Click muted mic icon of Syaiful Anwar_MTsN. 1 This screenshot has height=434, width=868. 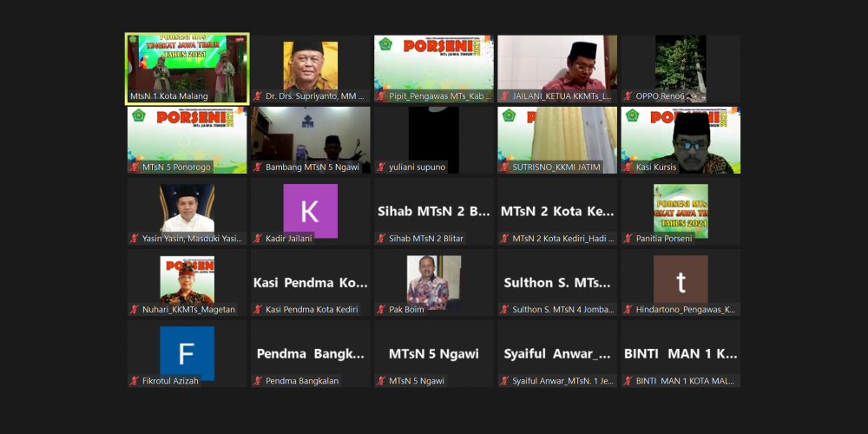(x=504, y=381)
